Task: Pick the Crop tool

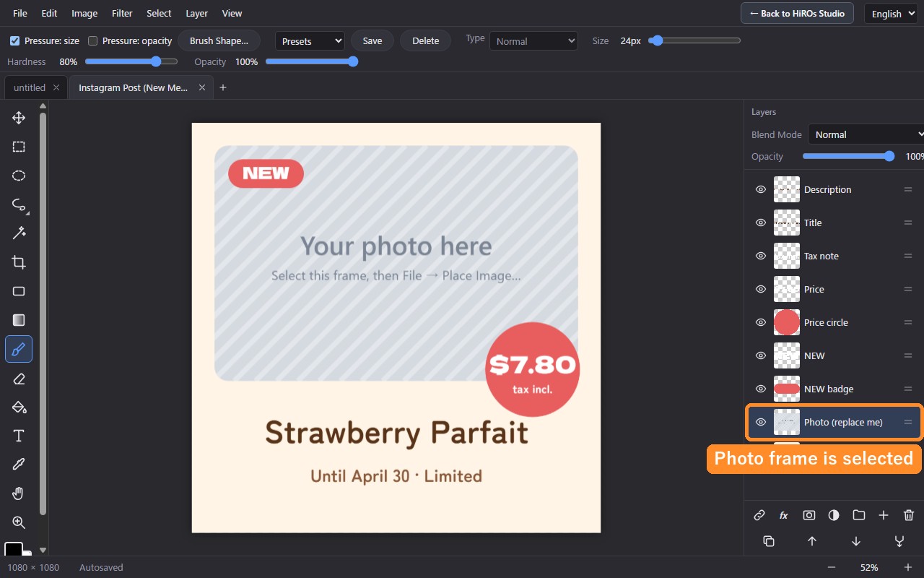Action: click(x=19, y=262)
